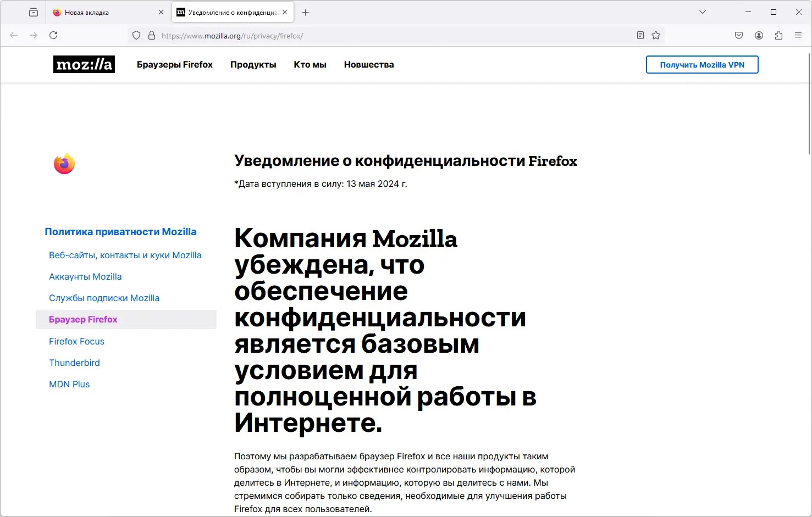The width and height of the screenshot is (812, 517).
Task: Bookmark this page with the star
Action: point(656,36)
